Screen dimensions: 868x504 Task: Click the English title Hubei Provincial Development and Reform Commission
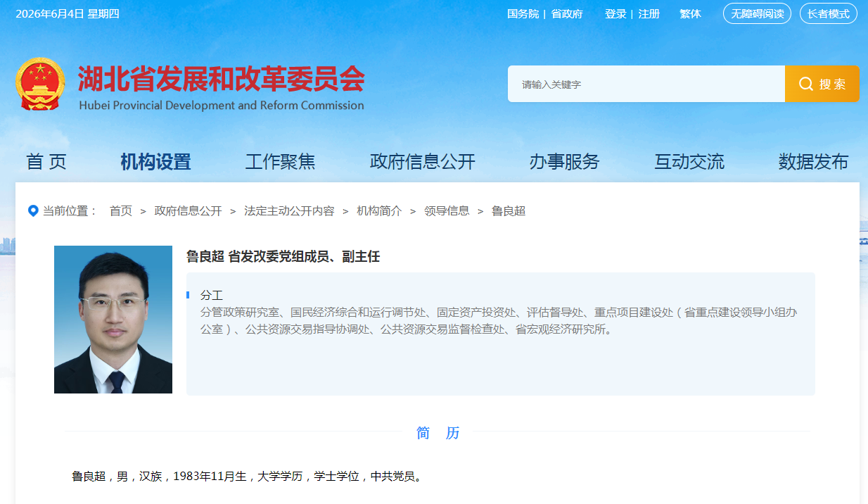point(222,106)
